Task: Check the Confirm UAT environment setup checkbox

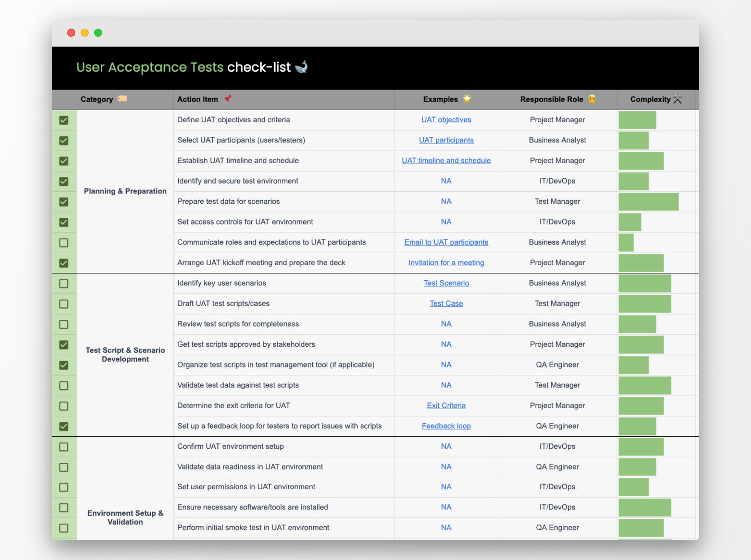Action: coord(64,447)
